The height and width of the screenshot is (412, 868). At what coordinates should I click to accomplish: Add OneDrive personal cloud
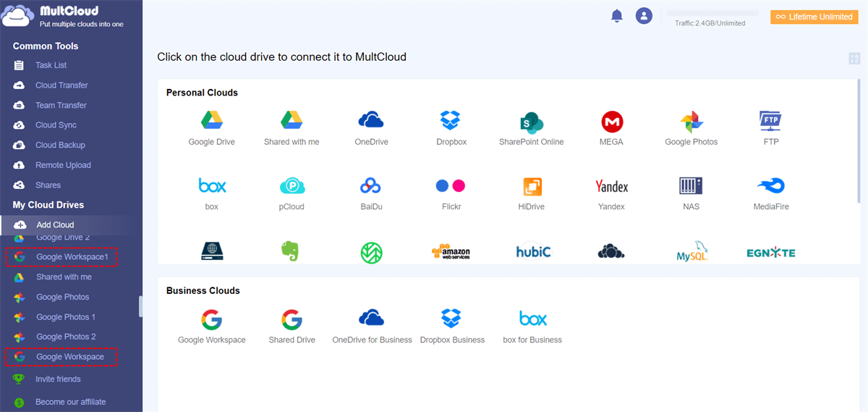[x=371, y=128]
